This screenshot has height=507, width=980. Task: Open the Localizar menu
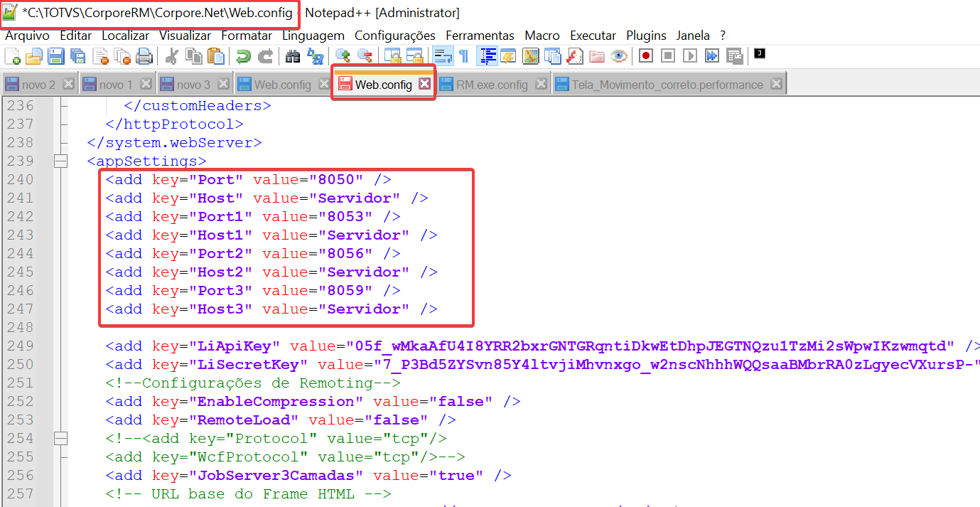click(126, 35)
